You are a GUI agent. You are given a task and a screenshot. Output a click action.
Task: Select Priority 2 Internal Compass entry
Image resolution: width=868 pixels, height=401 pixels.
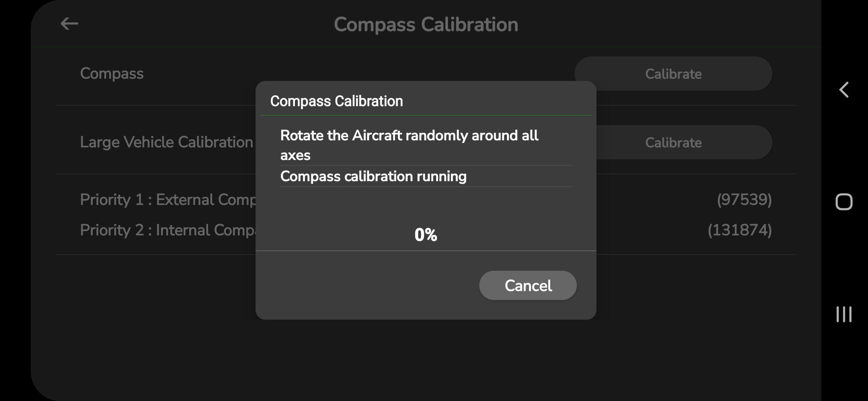point(168,230)
